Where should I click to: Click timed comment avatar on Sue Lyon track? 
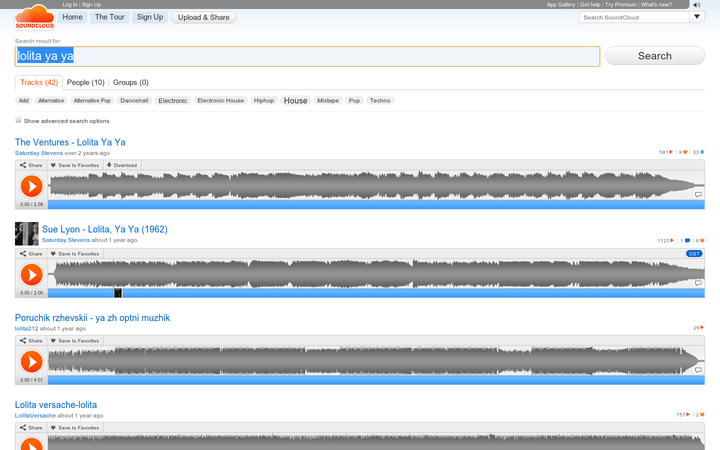(x=118, y=292)
